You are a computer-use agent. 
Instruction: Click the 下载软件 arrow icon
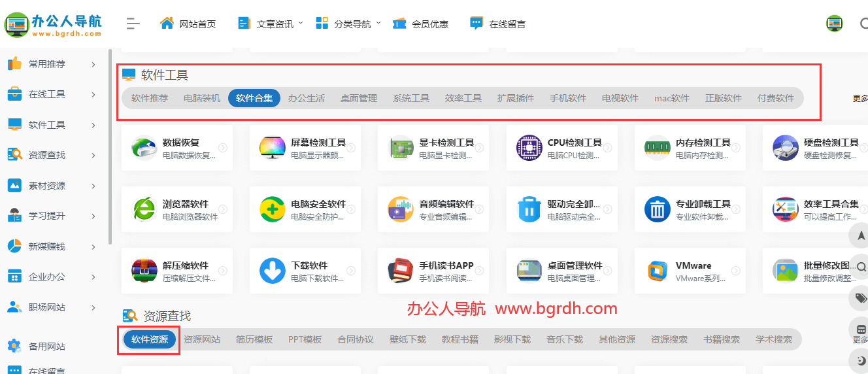(x=273, y=271)
